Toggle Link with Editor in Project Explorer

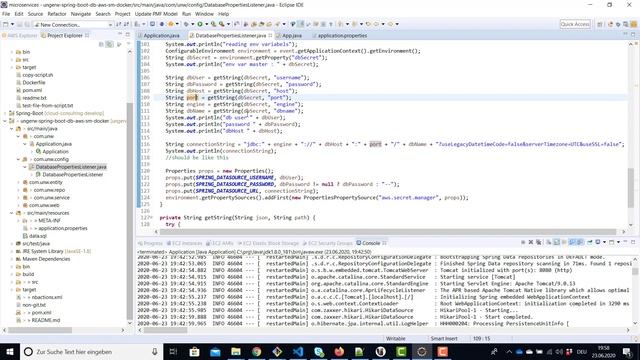tap(109, 44)
